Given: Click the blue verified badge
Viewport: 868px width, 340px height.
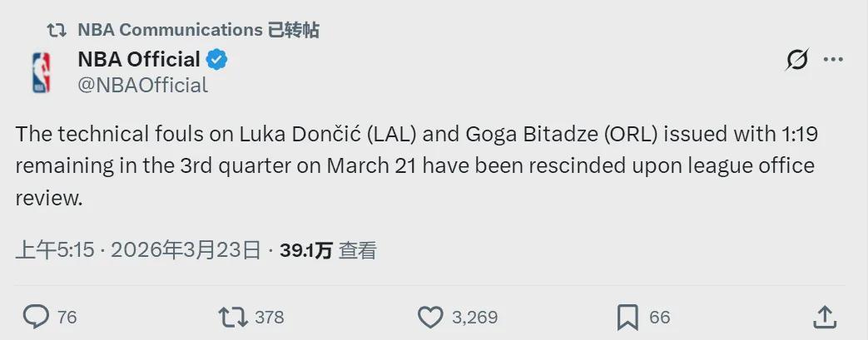Looking at the screenshot, I should click(217, 60).
